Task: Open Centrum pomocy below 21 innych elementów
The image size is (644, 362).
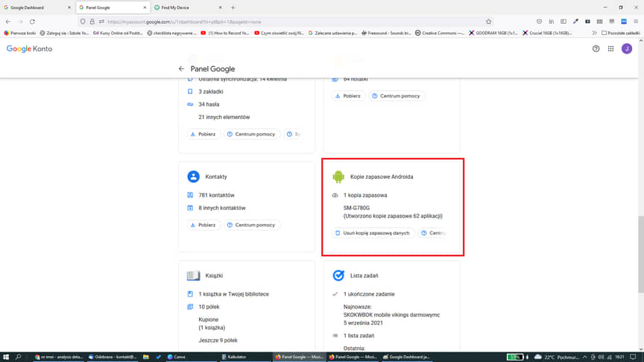Action: (x=252, y=134)
